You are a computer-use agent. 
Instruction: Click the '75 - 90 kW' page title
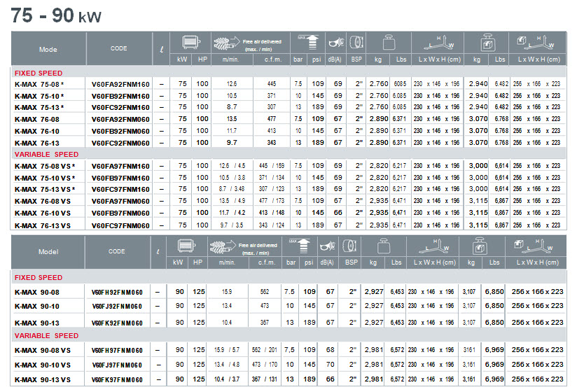[56, 16]
